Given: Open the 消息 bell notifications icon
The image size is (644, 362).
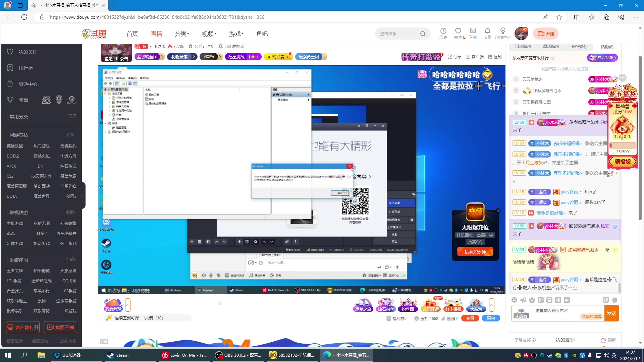Looking at the screenshot, I should [487, 33].
